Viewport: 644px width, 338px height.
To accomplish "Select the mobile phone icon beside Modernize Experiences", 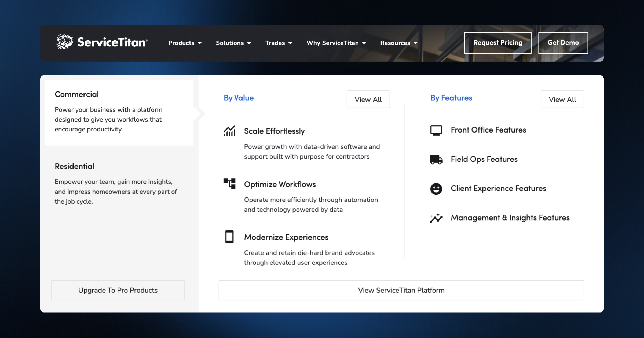I will (229, 237).
